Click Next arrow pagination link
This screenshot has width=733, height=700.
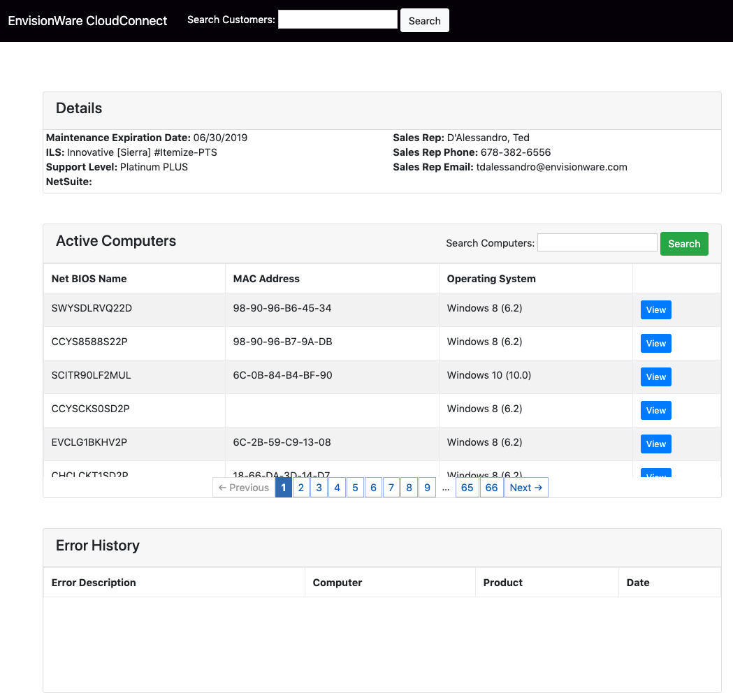coord(526,488)
